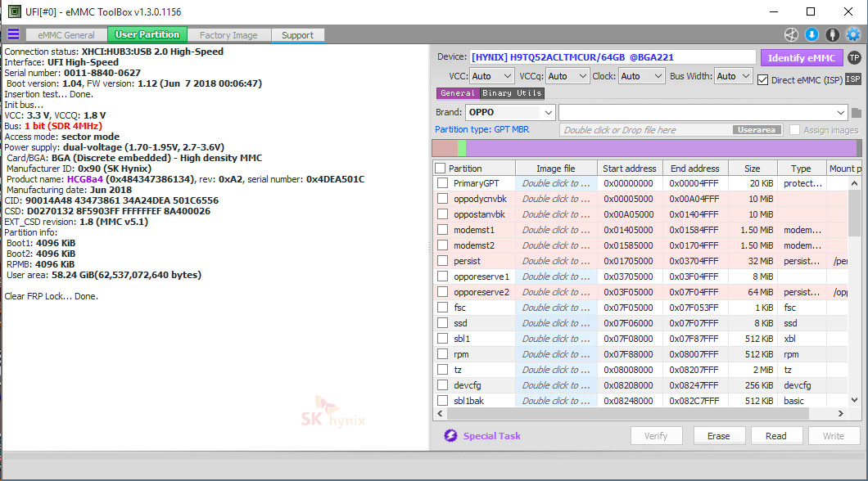Check the devcfg partition checkbox
868x481 pixels.
[442, 384]
